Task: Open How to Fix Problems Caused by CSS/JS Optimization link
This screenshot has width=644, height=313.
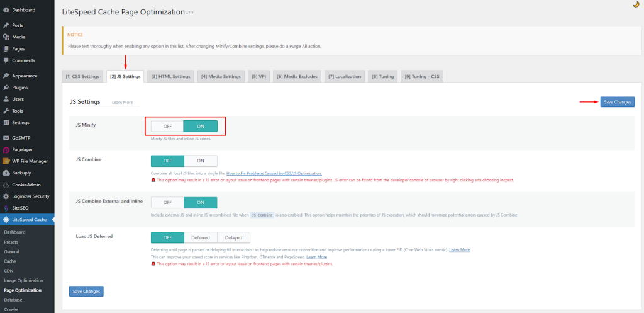Action: 274,174
